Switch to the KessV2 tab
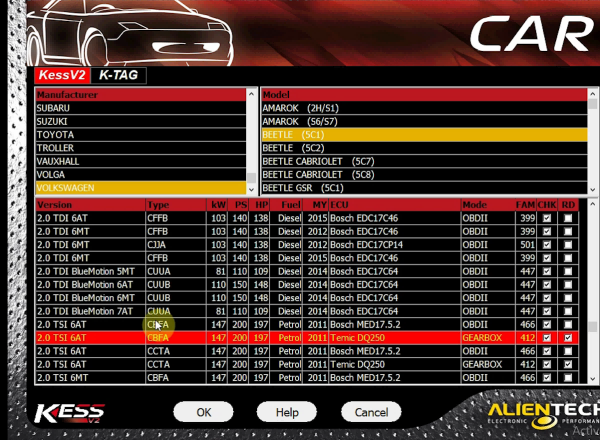 pos(62,75)
